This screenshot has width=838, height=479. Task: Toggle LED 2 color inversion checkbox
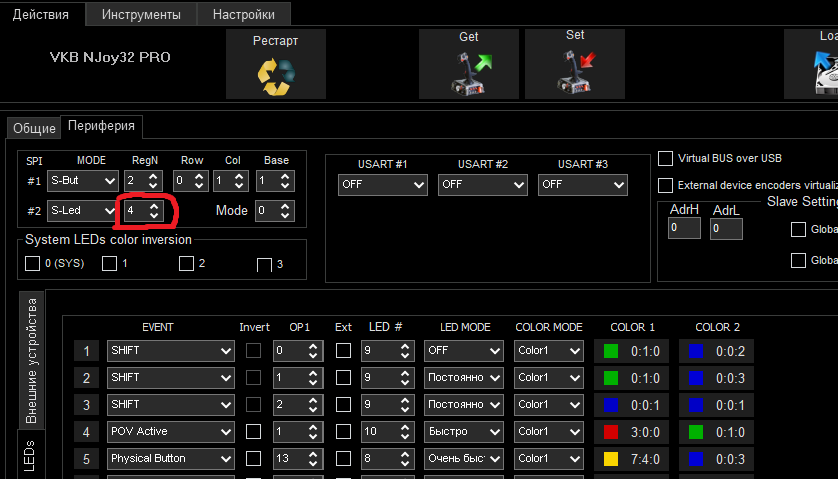187,264
